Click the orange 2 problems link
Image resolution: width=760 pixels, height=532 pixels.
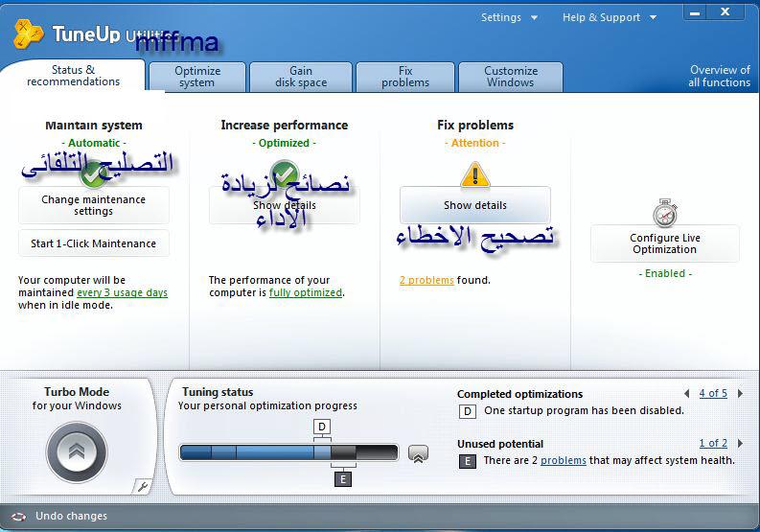426,280
